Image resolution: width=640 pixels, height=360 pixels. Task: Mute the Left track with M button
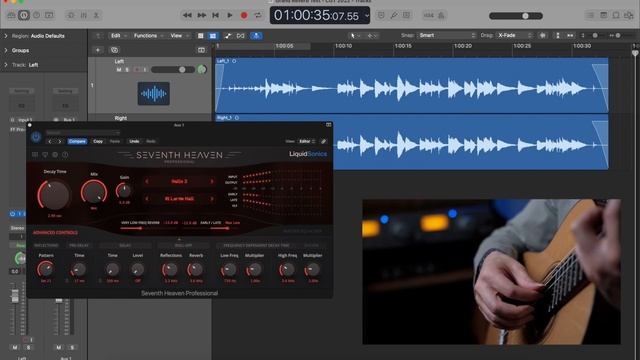coord(119,70)
